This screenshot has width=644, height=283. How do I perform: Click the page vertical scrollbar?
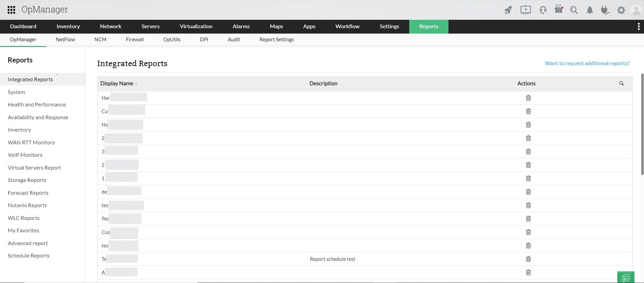[642, 124]
